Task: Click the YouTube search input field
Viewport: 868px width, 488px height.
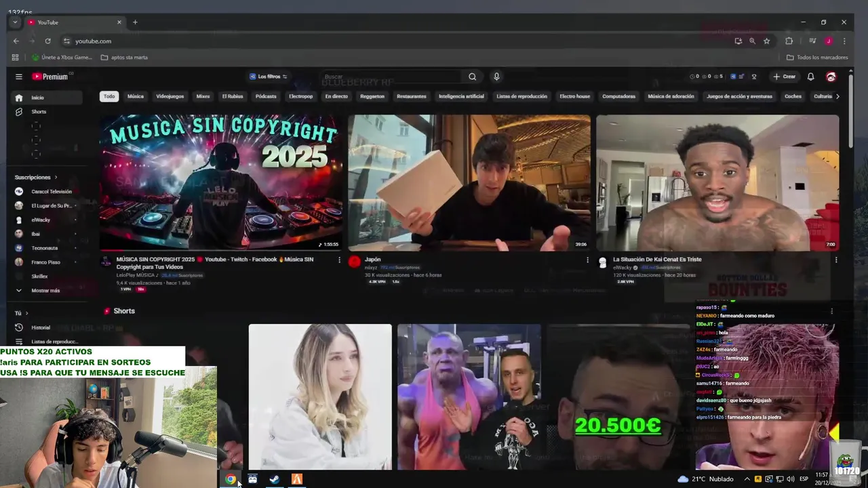Action: pyautogui.click(x=391, y=77)
